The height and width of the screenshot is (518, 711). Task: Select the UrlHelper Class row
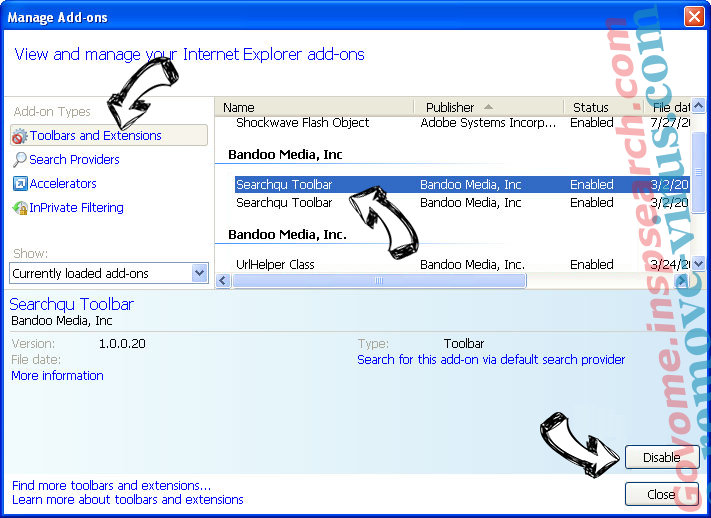[462, 264]
